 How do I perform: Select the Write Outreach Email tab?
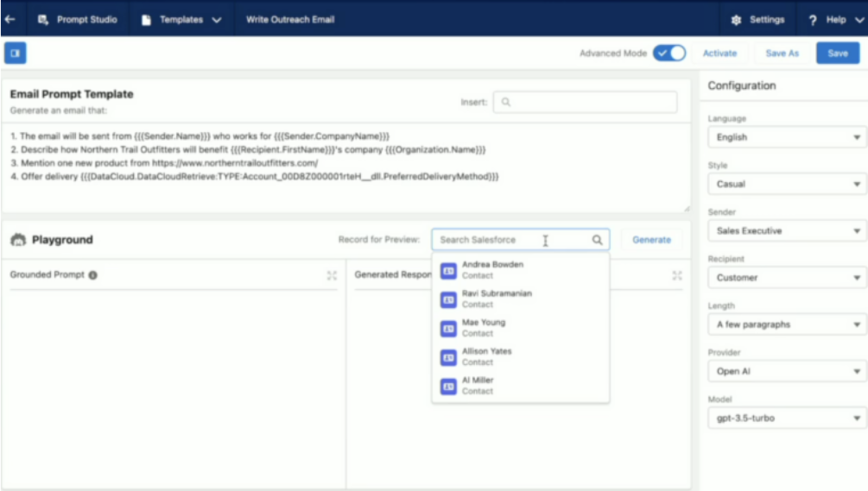(289, 19)
